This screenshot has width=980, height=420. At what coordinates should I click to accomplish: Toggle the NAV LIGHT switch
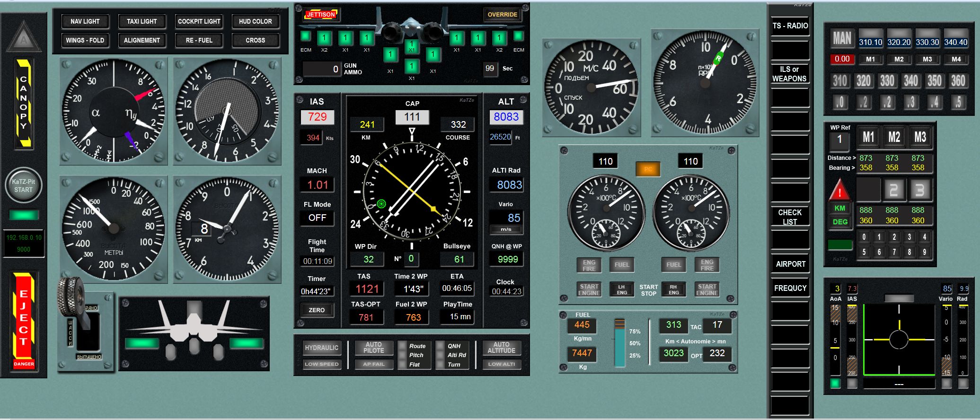[85, 21]
